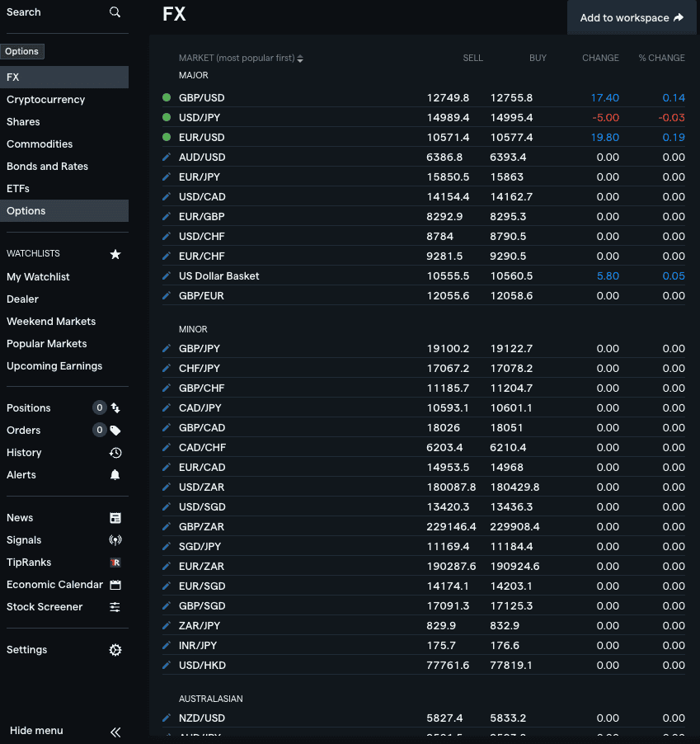Click the Signals broadcast icon

point(115,540)
